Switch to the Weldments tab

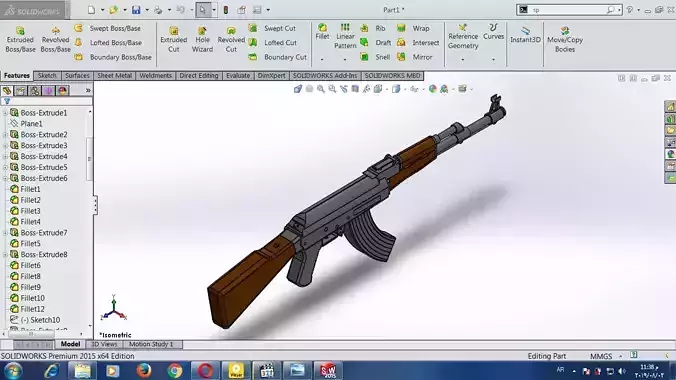(156, 75)
